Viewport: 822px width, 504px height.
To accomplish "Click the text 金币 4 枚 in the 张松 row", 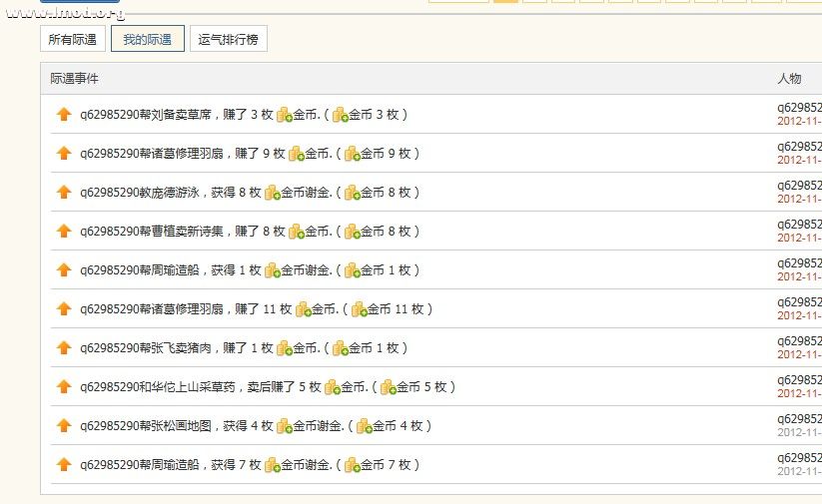I will click(x=398, y=426).
